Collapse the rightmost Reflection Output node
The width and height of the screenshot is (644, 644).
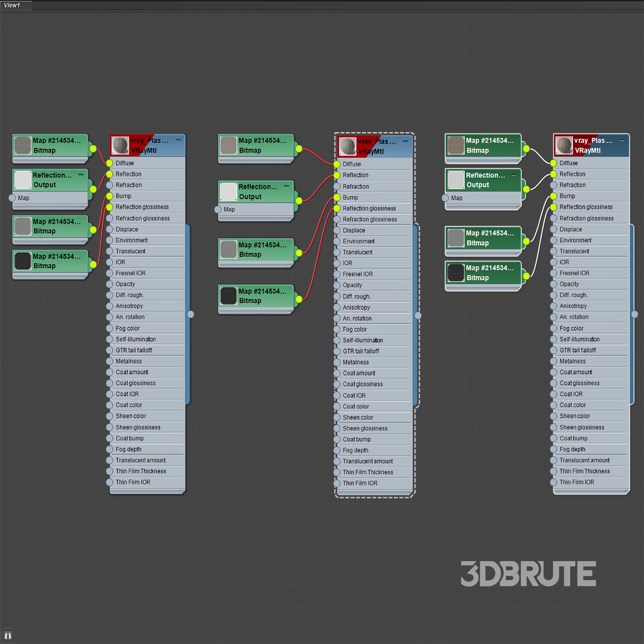(513, 175)
